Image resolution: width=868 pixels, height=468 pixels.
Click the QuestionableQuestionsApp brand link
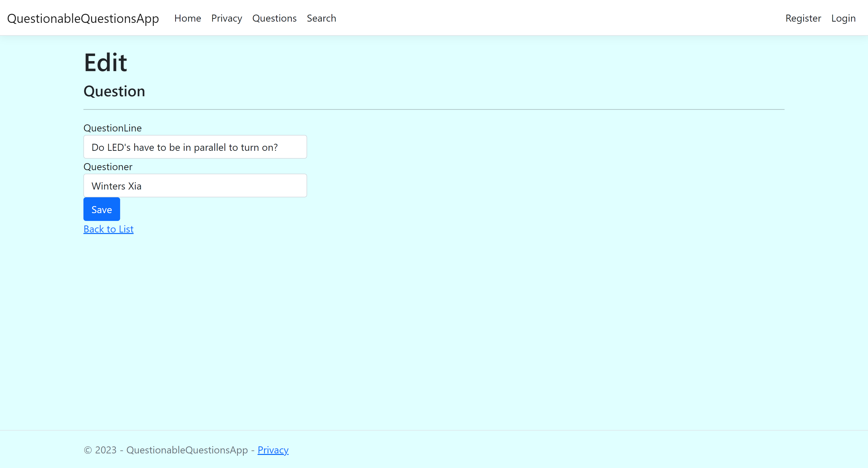coord(83,19)
